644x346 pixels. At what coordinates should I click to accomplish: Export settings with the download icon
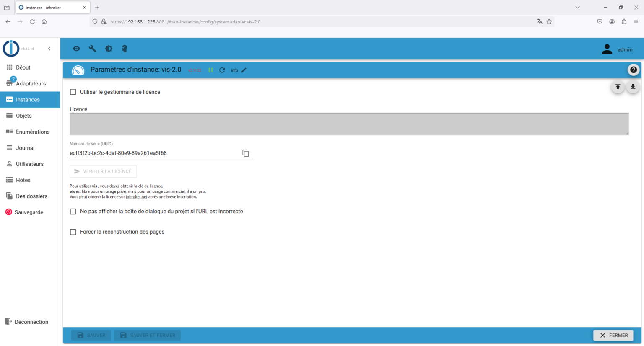coord(633,87)
